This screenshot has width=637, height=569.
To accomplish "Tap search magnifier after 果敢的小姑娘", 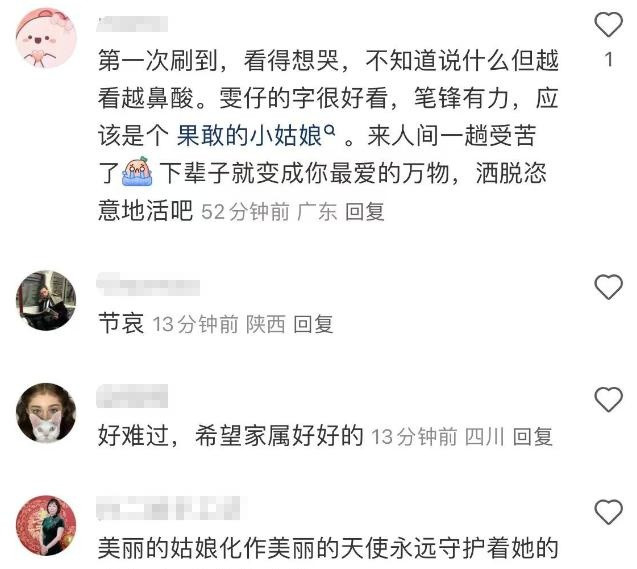I will [330, 131].
